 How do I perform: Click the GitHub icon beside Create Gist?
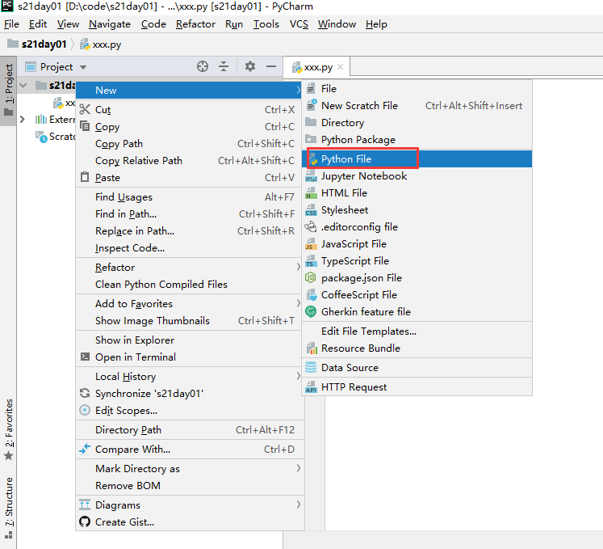click(x=85, y=522)
